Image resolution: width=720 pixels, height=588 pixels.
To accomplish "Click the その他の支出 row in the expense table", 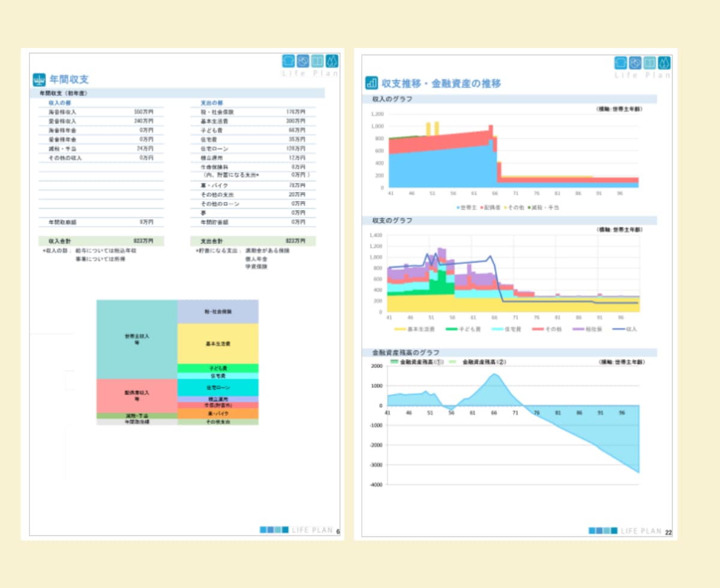I will pyautogui.click(x=253, y=194).
